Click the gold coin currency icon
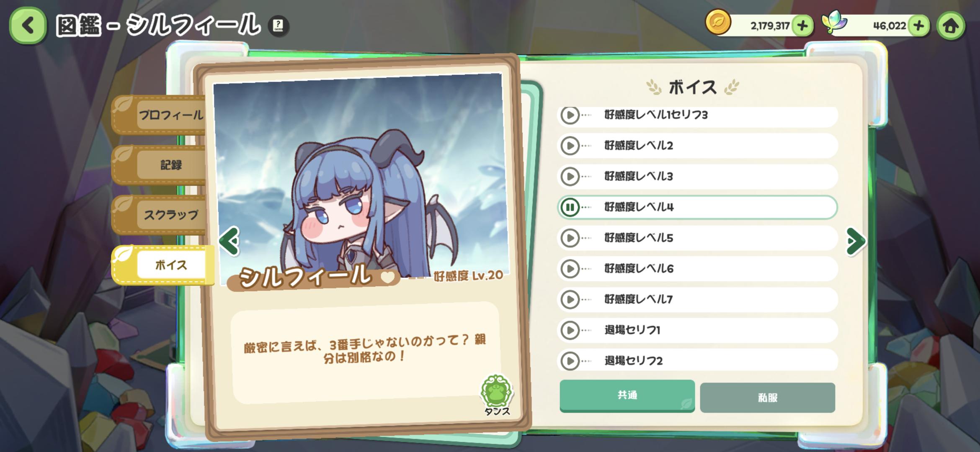This screenshot has width=980, height=452. coord(718,22)
